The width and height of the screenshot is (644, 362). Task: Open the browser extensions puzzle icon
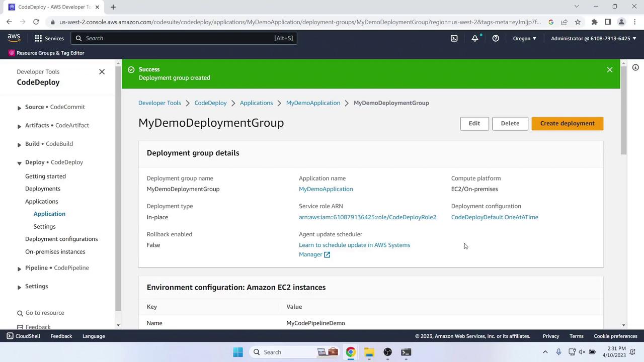coord(594,22)
